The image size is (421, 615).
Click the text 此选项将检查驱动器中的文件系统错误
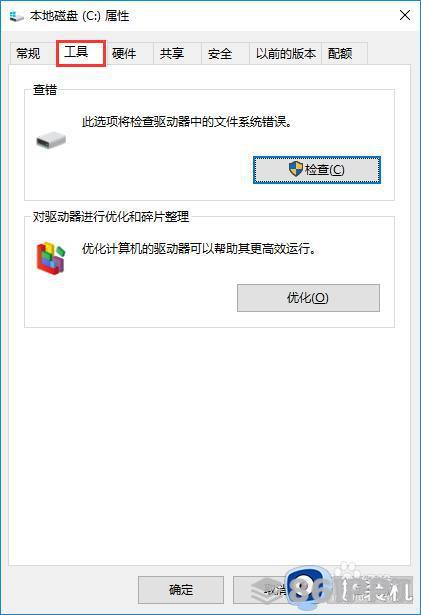pyautogui.click(x=188, y=122)
